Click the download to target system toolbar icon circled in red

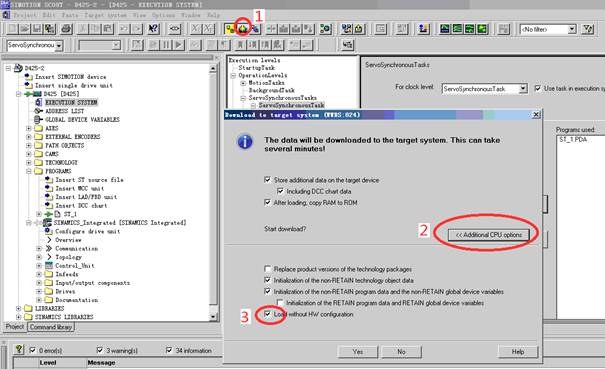243,29
